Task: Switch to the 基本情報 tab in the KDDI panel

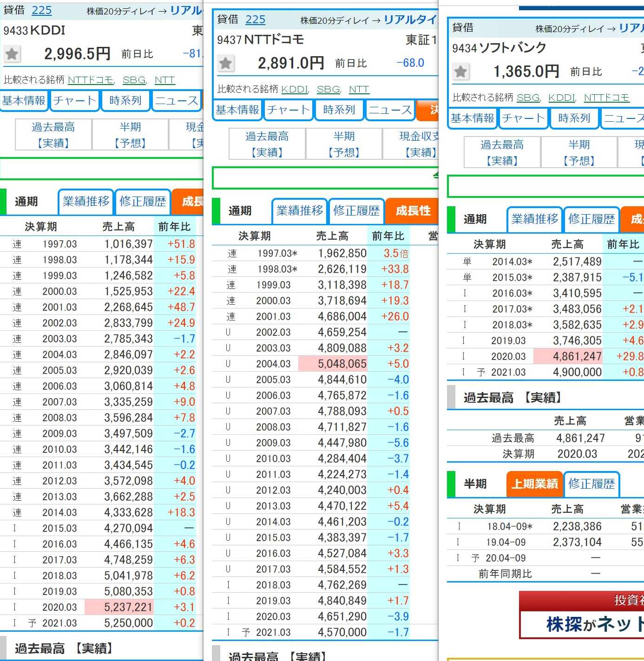Action: 23,100
